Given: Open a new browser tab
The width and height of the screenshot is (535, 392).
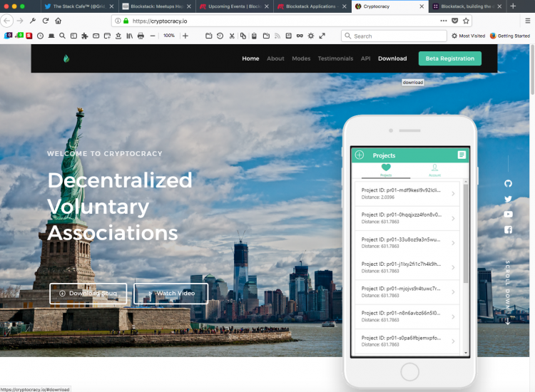Looking at the screenshot, I should pos(513,6).
